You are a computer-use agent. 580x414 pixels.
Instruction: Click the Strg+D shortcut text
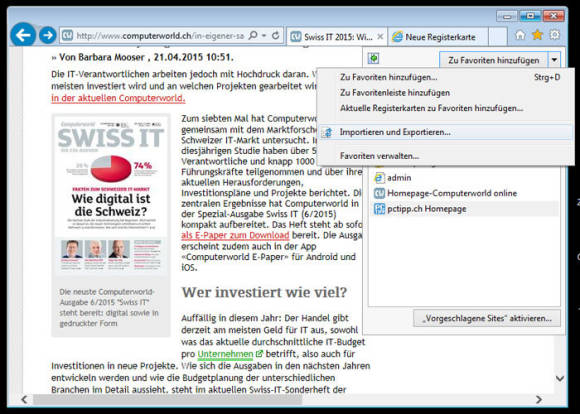tap(547, 77)
